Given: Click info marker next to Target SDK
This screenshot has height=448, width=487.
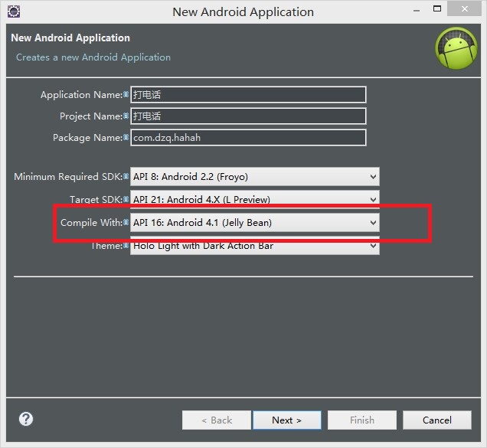Looking at the screenshot, I should tap(126, 199).
